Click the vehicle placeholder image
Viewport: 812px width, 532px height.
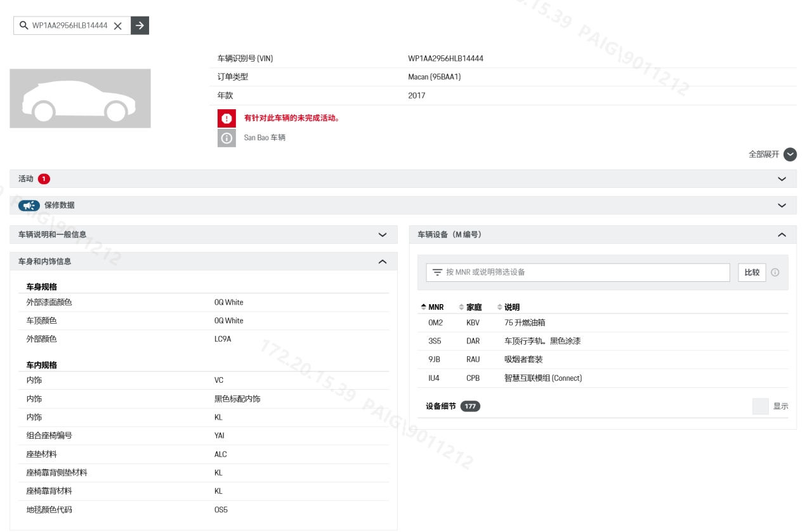coord(80,98)
